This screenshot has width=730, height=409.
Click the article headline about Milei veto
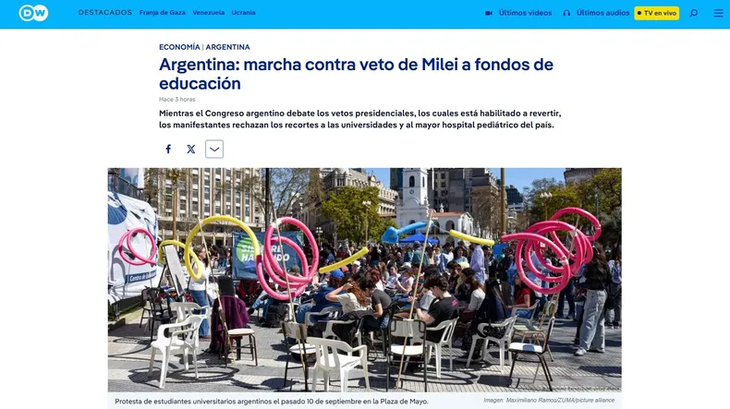pyautogui.click(x=356, y=74)
